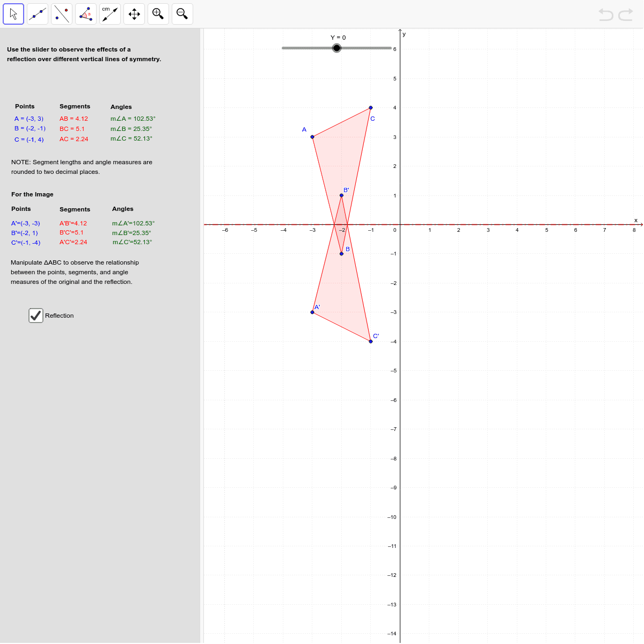Viewport: 644px width, 644px height.
Task: Click the image point text B'=(-2, 1)
Action: [25, 233]
